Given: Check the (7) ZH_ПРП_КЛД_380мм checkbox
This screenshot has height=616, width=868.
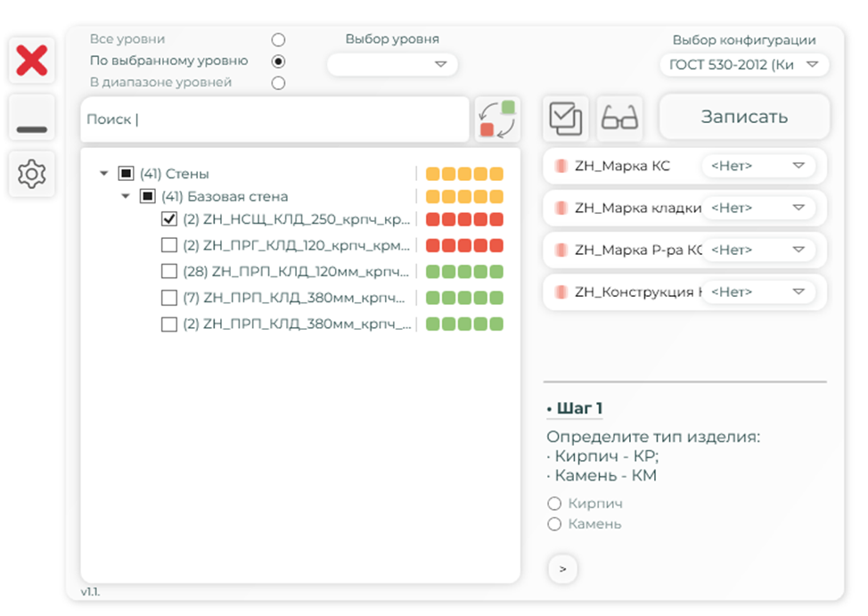Looking at the screenshot, I should [168, 298].
